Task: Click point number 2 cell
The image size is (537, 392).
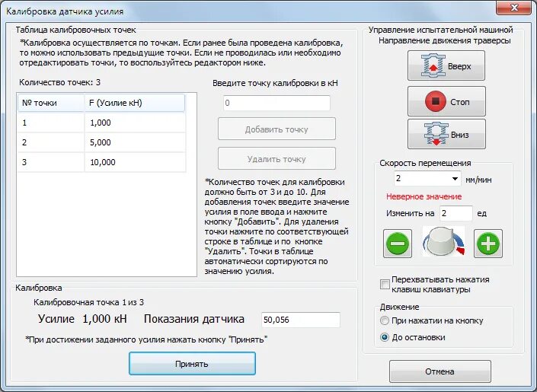Action: point(51,142)
